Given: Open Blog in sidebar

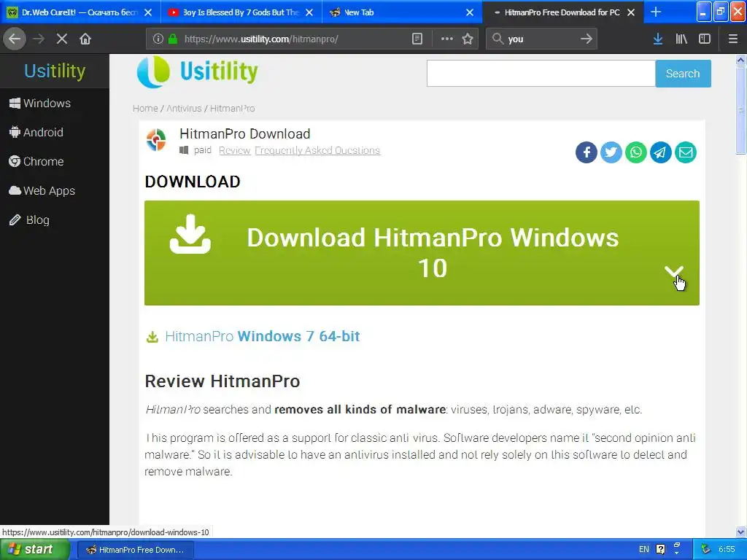Looking at the screenshot, I should [x=29, y=220].
